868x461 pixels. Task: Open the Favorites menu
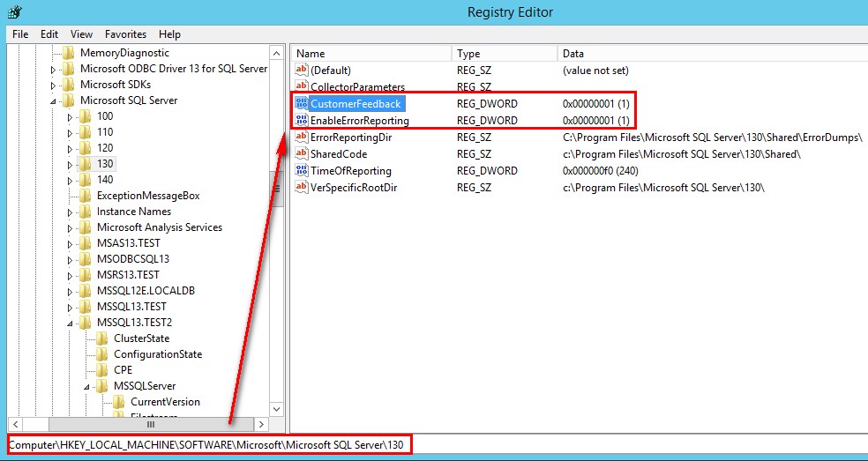[125, 34]
